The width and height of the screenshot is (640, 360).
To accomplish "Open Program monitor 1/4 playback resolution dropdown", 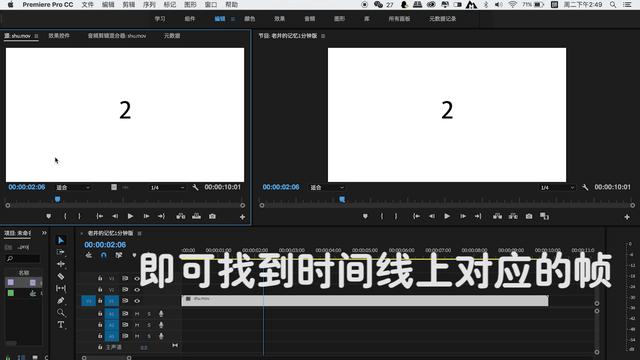I will (x=557, y=188).
